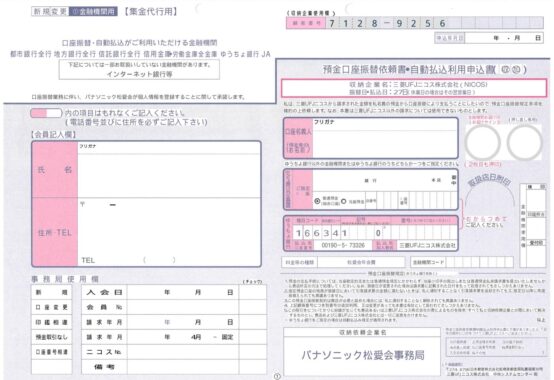Click the 備考 remarks row
Viewport: 554px width, 380px height.
click(183, 367)
